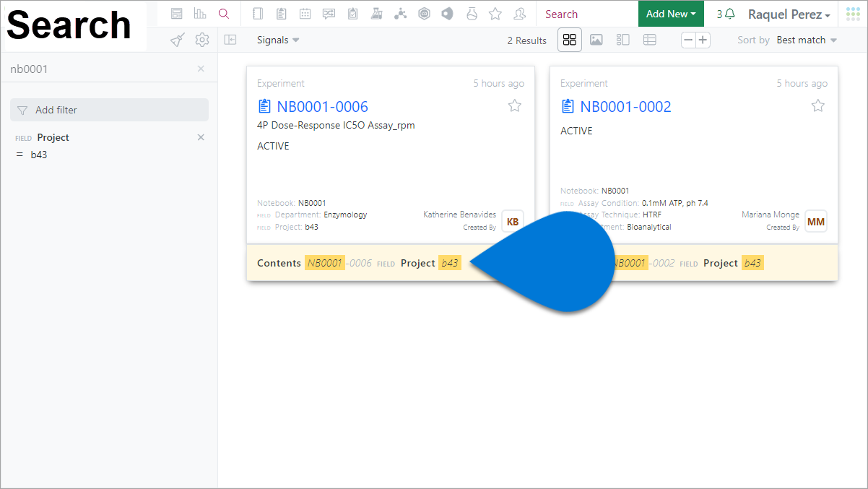Open the round-bottom flask icon

(472, 14)
